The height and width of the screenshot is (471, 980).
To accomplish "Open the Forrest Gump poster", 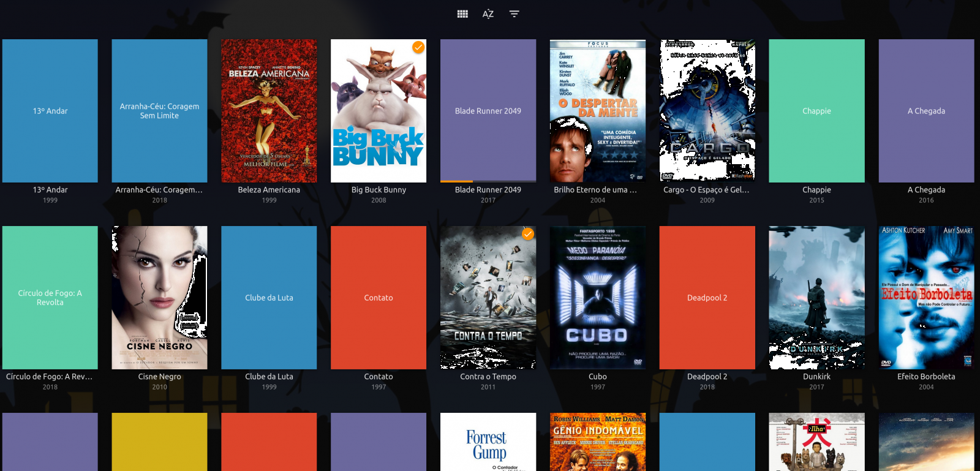I will [x=488, y=442].
